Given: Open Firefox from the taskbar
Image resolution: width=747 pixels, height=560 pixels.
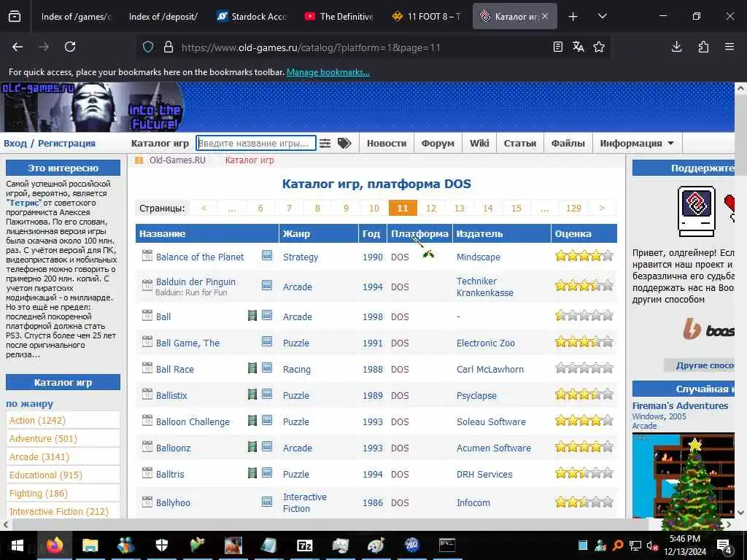Looking at the screenshot, I should [x=54, y=545].
